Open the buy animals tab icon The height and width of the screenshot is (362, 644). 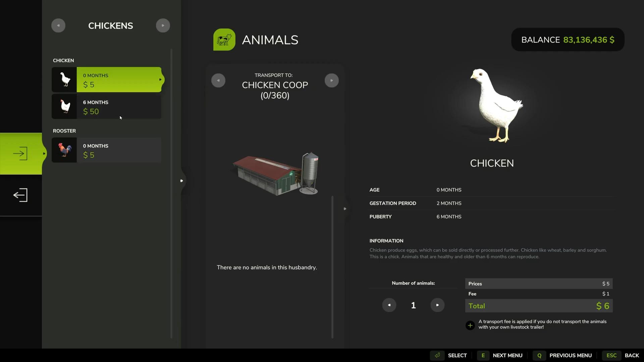point(20,154)
